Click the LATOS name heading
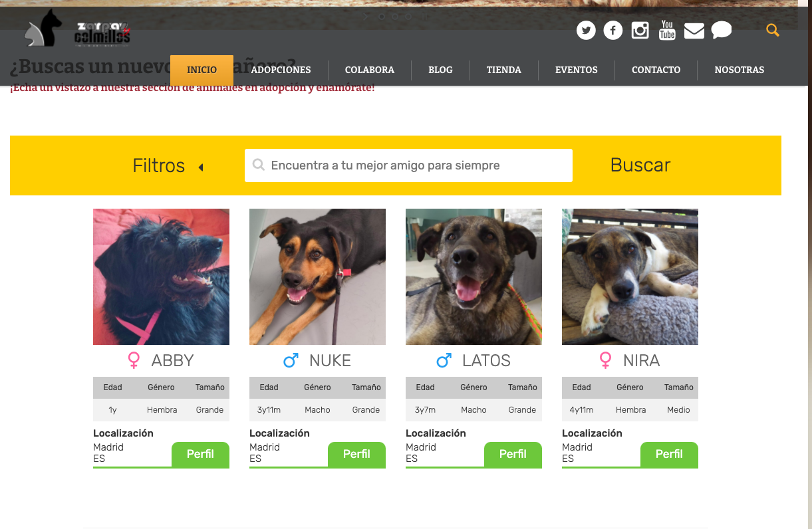The width and height of the screenshot is (812, 529). click(x=486, y=360)
